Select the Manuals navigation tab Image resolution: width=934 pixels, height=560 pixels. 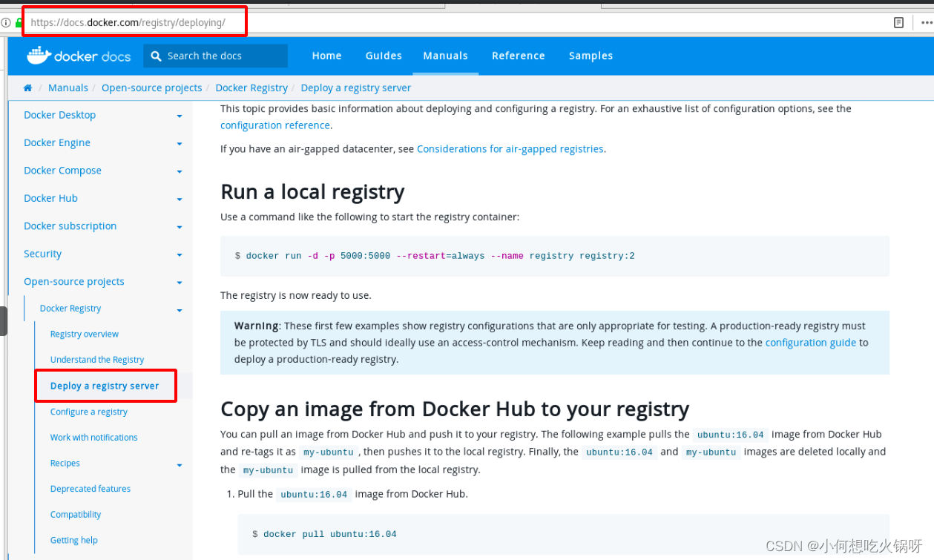pos(445,56)
